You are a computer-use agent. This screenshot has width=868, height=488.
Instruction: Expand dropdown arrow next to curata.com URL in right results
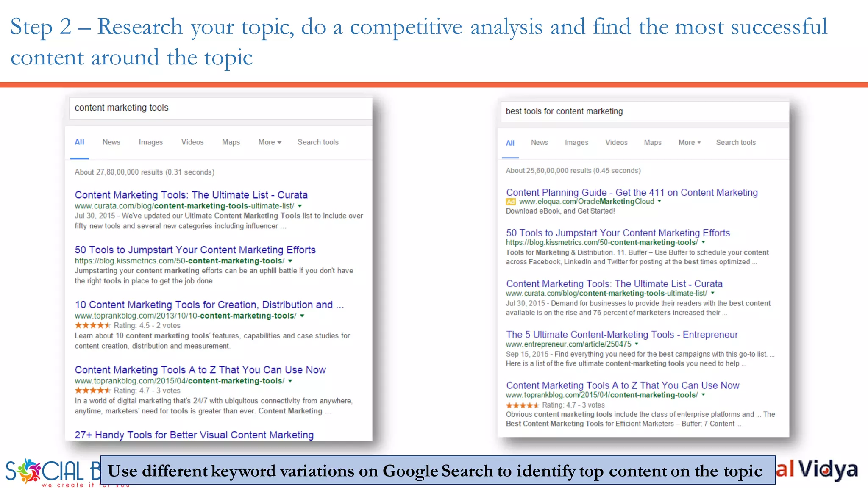click(713, 293)
